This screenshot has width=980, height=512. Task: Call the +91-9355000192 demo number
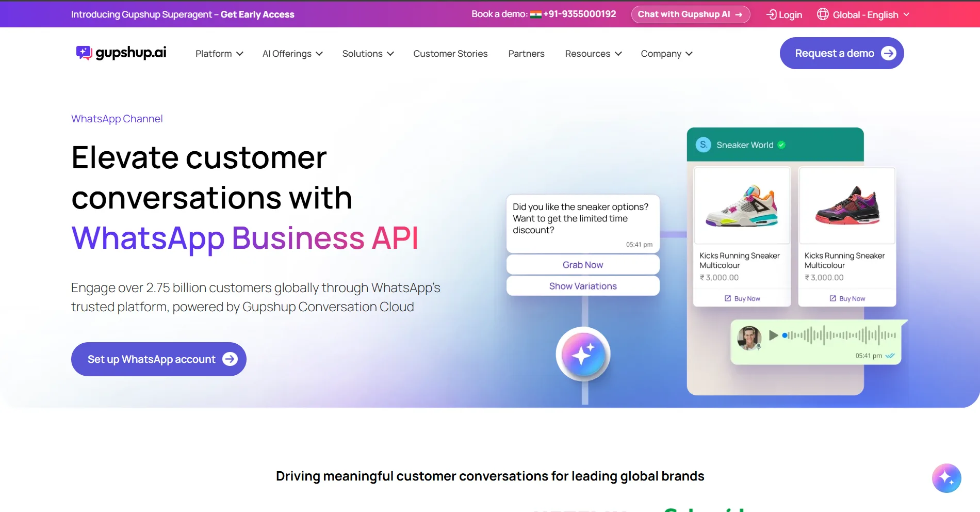(x=579, y=14)
